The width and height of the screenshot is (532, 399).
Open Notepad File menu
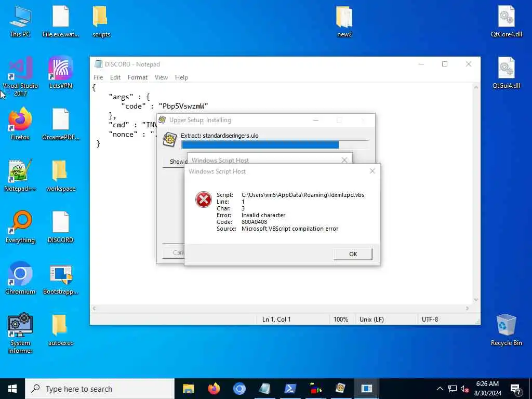point(98,77)
